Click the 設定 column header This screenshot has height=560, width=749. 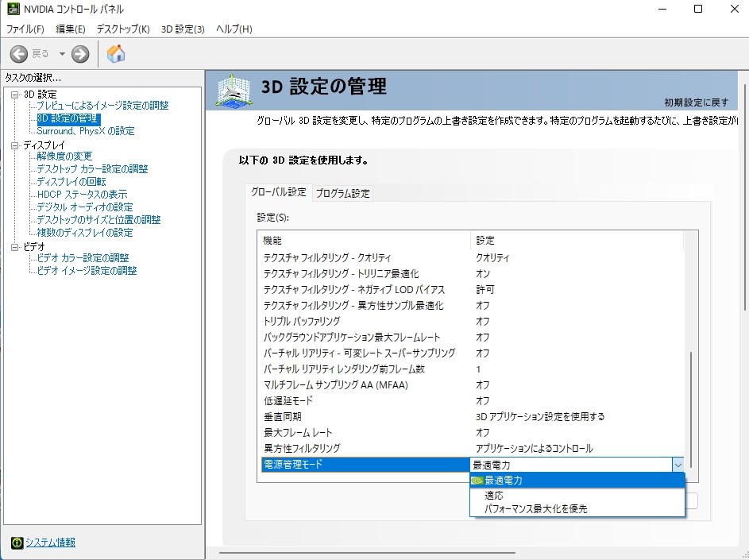coord(577,241)
